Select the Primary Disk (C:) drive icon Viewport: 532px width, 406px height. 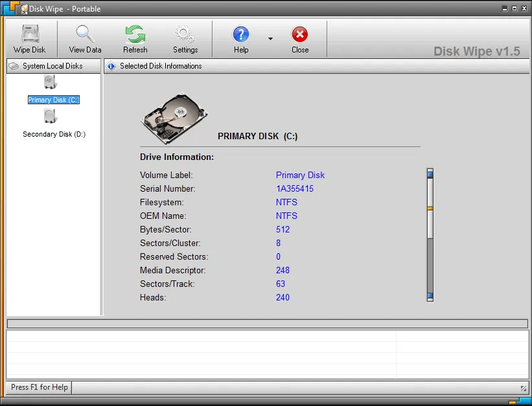[x=50, y=82]
